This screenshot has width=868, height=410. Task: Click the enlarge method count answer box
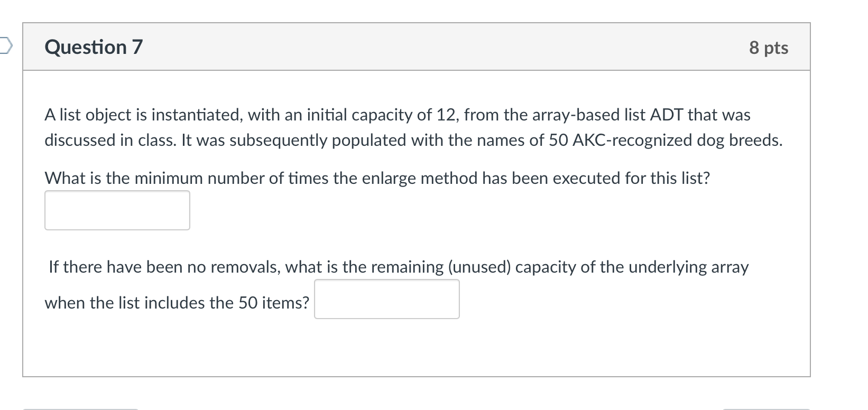[117, 210]
